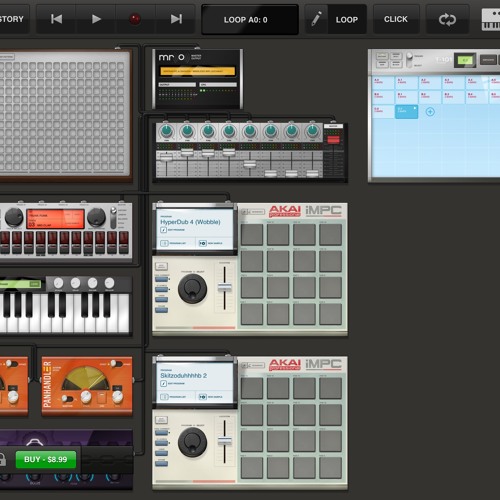The height and width of the screenshot is (500, 500).
Task: Click the eighth mixer channel fader
Action: 312,173
